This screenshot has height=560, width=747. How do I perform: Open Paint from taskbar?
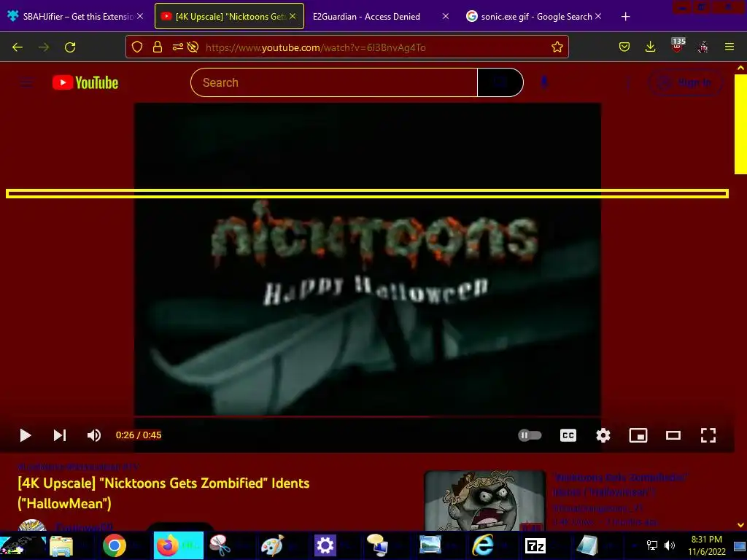[273, 545]
